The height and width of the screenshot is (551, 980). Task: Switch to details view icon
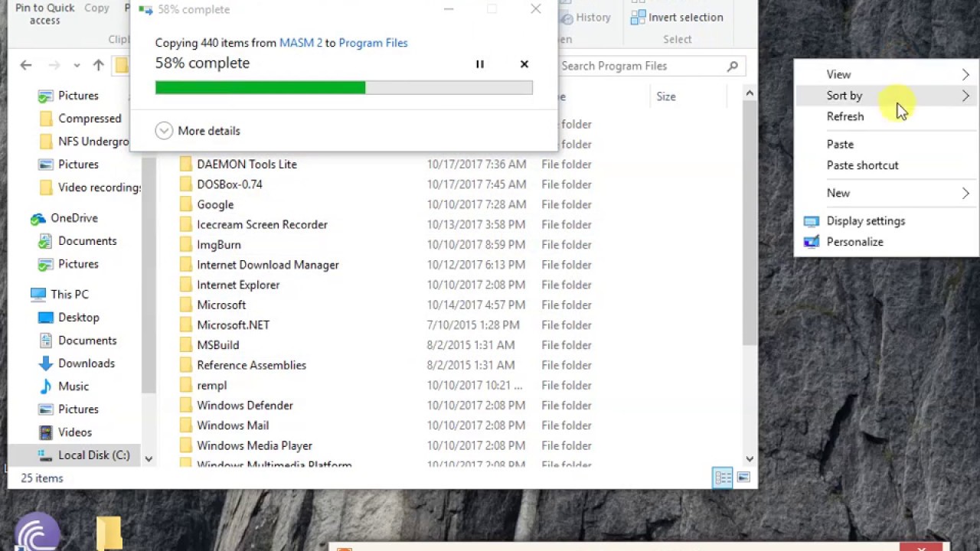[x=723, y=478]
